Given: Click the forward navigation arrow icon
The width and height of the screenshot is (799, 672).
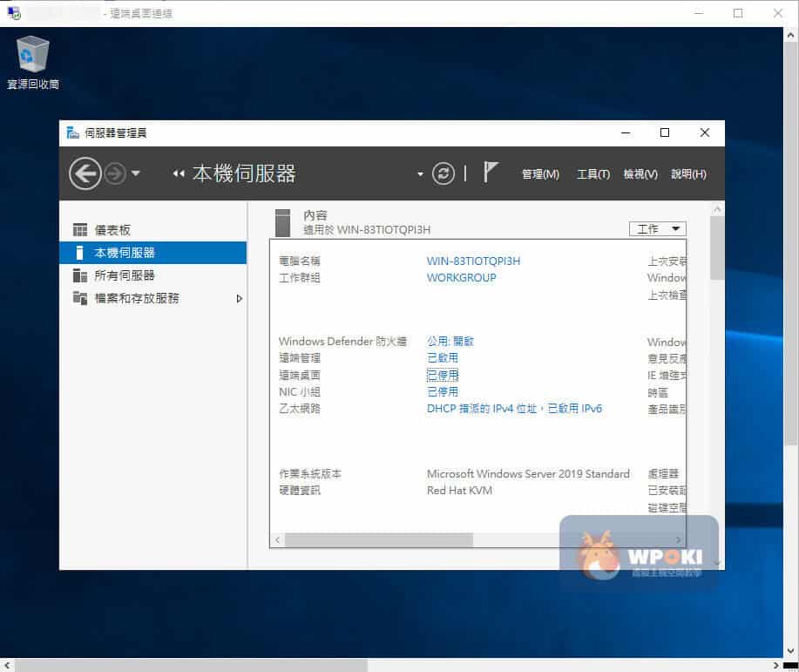Looking at the screenshot, I should pos(115,173).
